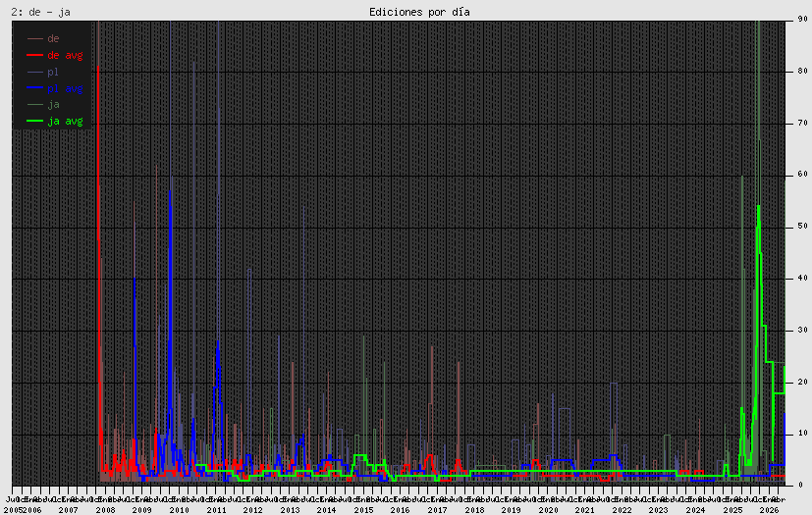
Task: Click the chart title "Ediciones por día"
Action: click(x=419, y=12)
